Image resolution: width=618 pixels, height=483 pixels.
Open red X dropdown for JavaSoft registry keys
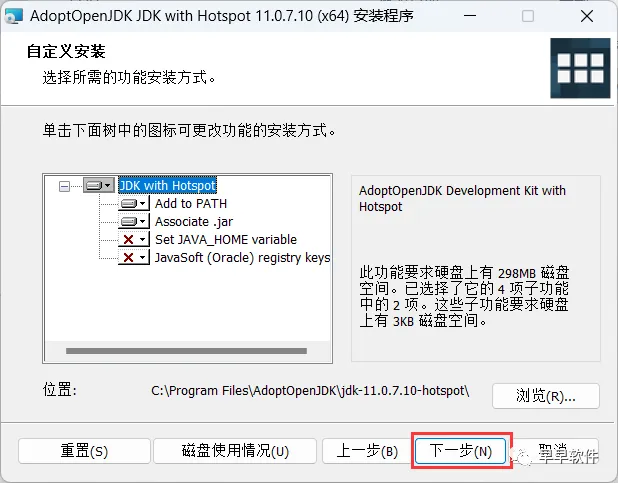[x=134, y=257]
